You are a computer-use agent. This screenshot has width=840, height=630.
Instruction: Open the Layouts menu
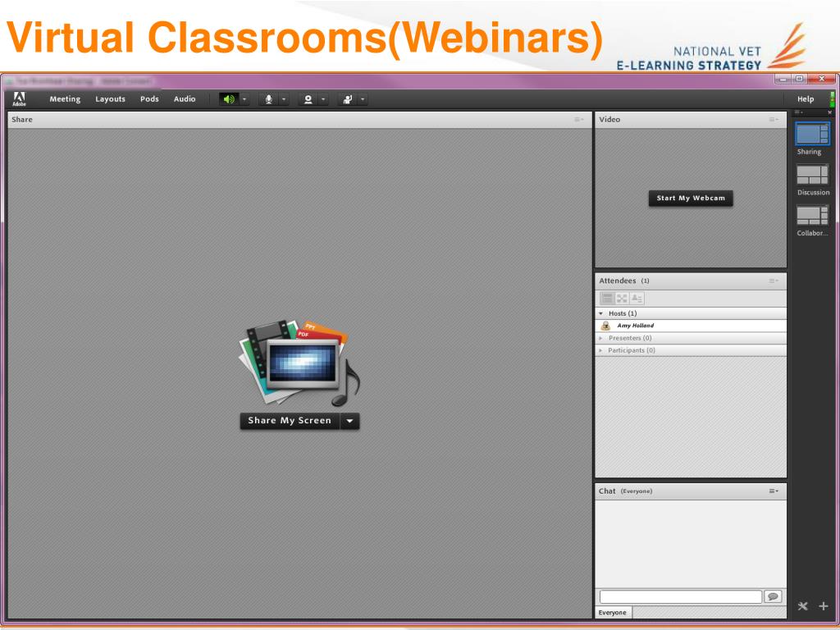111,99
